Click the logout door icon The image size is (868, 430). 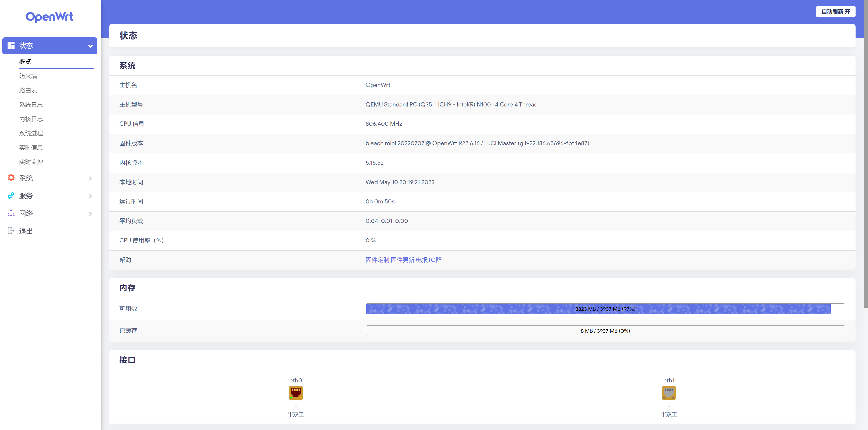[x=11, y=231]
